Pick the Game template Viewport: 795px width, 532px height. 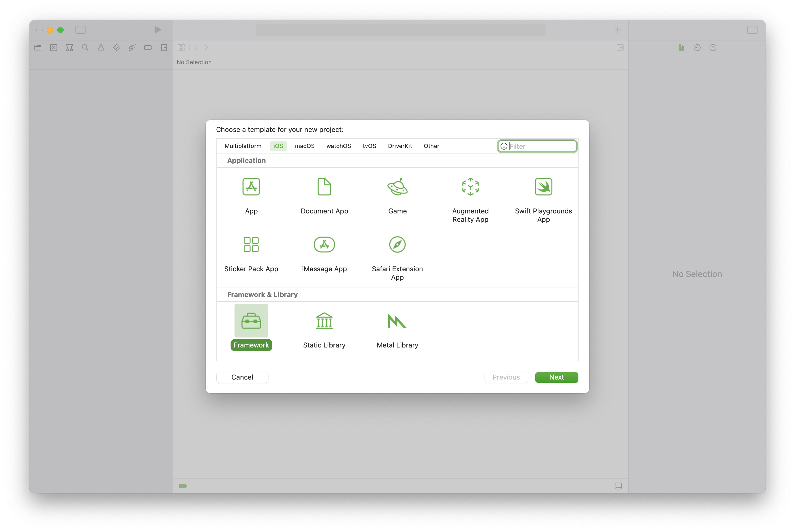coord(397,187)
